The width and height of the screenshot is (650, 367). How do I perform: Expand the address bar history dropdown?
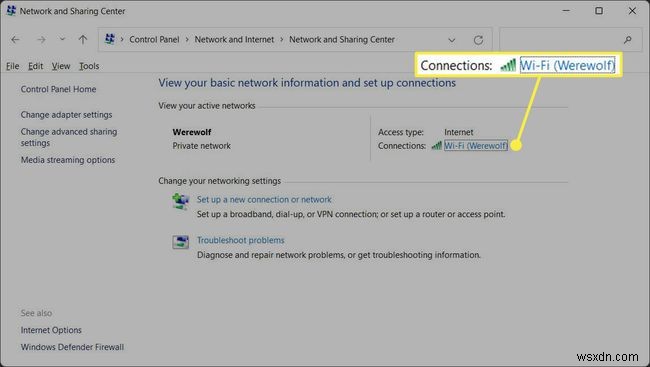(x=452, y=40)
